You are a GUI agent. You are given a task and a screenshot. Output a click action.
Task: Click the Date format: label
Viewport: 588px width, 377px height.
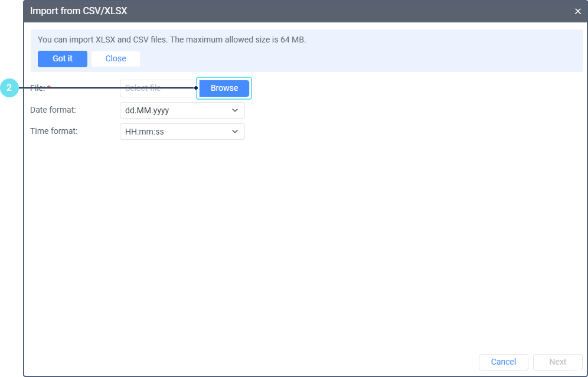point(53,110)
